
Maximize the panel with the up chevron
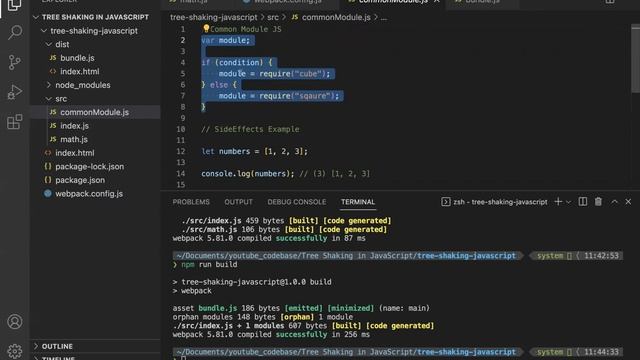[614, 202]
